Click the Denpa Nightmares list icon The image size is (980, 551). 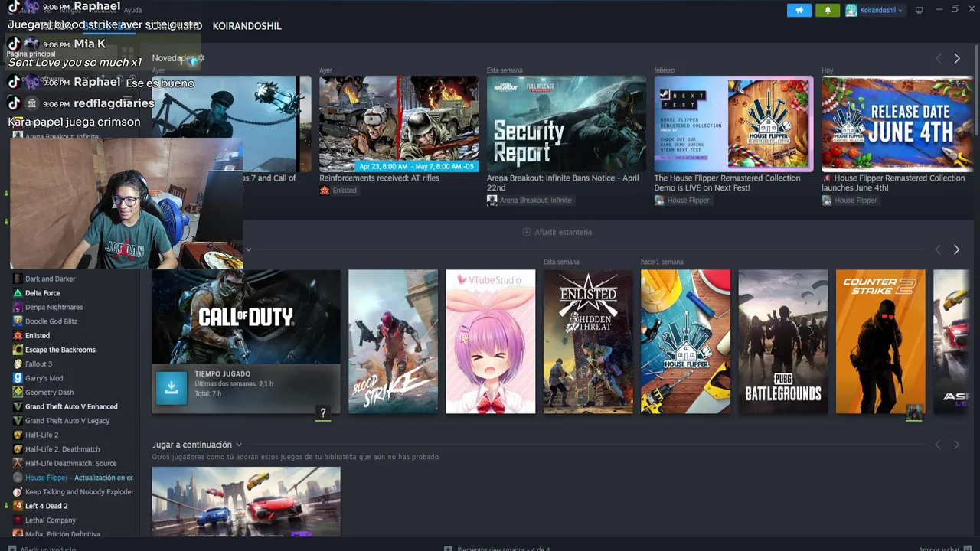click(x=18, y=307)
